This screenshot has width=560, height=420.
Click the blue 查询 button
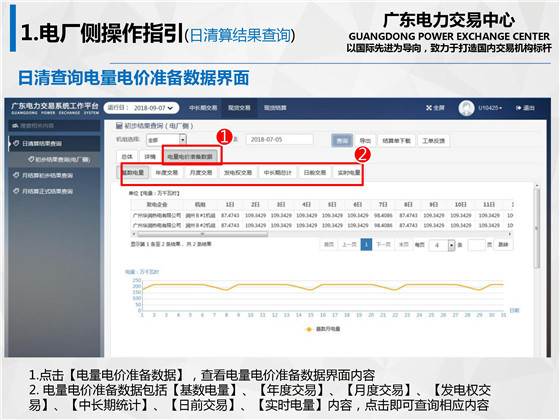click(x=342, y=140)
